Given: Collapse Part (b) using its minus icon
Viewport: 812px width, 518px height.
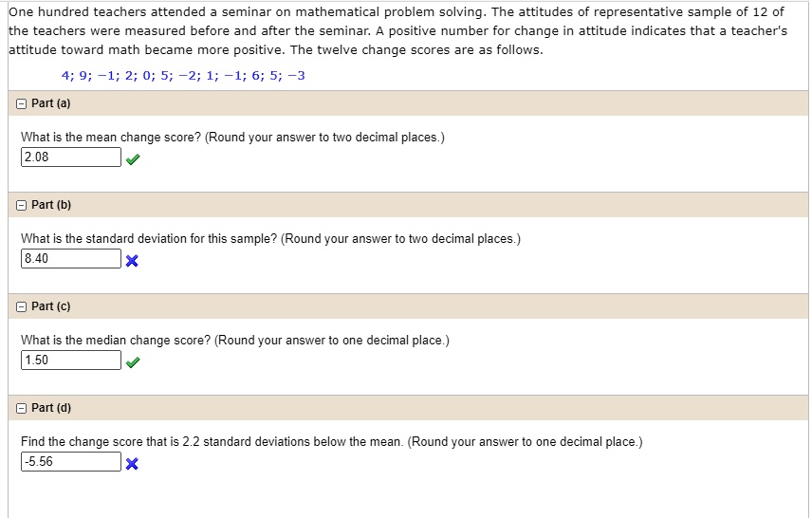Looking at the screenshot, I should coord(22,205).
